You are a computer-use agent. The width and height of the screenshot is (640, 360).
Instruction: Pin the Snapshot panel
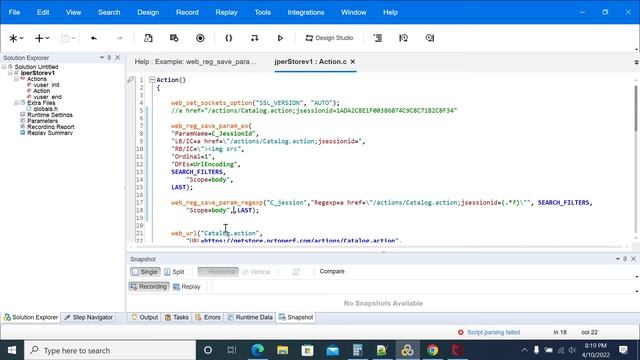(625, 259)
